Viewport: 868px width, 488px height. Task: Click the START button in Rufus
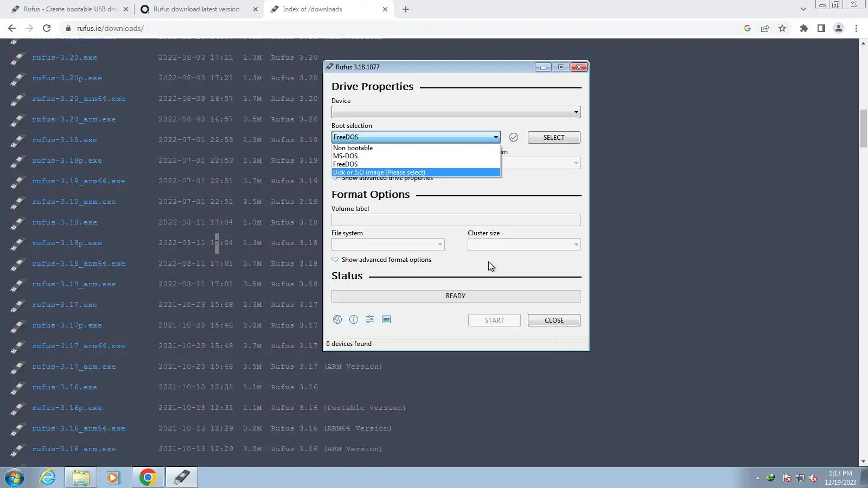tap(494, 320)
